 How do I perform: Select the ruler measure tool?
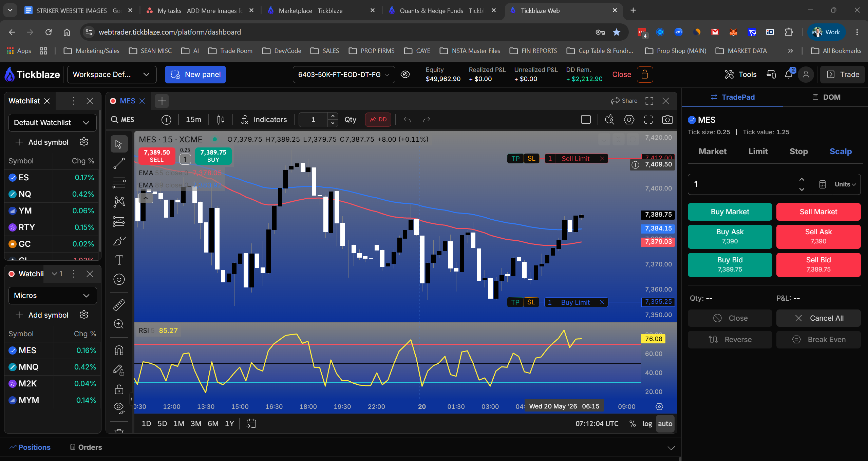(119, 305)
